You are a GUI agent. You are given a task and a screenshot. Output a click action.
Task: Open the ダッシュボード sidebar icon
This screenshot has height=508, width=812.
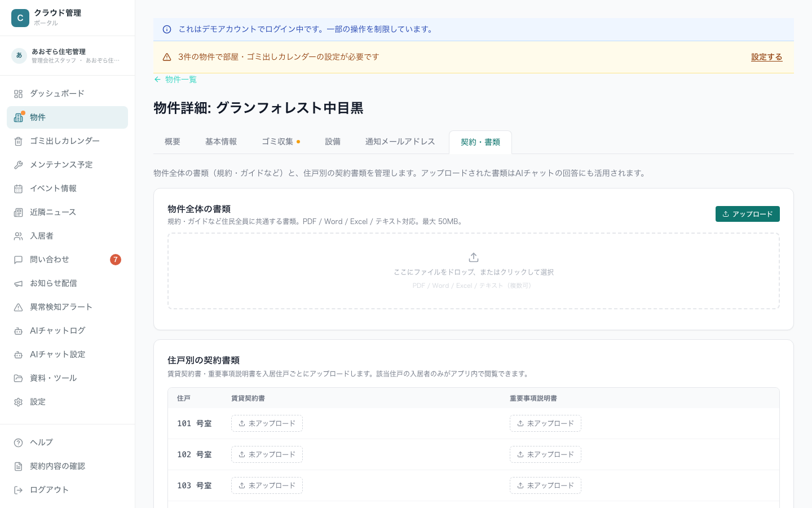pos(19,94)
